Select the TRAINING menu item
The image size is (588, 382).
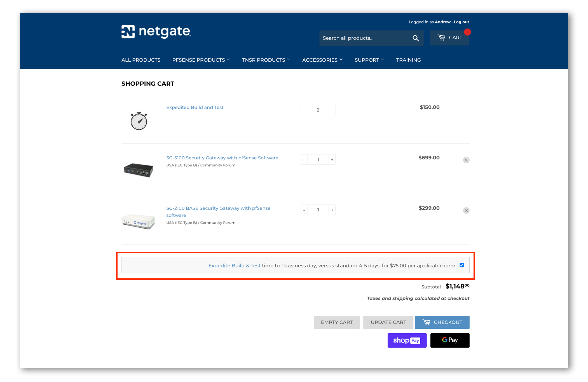coord(408,60)
